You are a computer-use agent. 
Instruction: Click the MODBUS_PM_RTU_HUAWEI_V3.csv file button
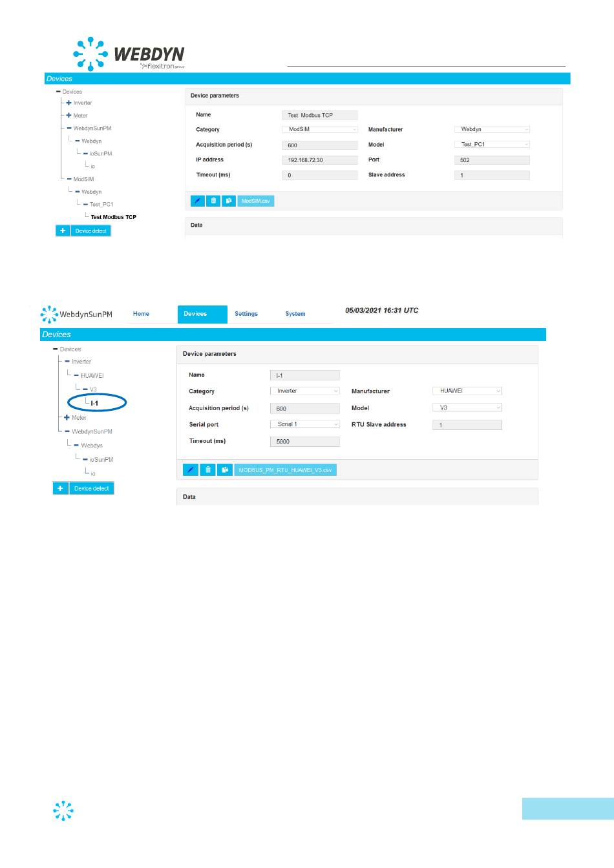(x=285, y=470)
